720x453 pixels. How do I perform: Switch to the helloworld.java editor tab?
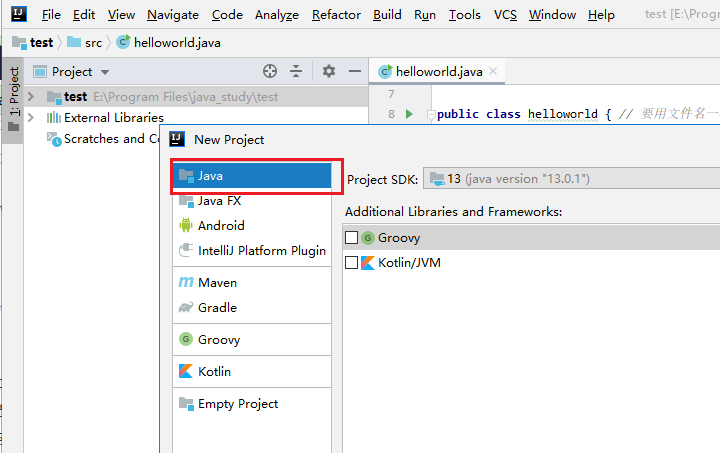[x=439, y=72]
